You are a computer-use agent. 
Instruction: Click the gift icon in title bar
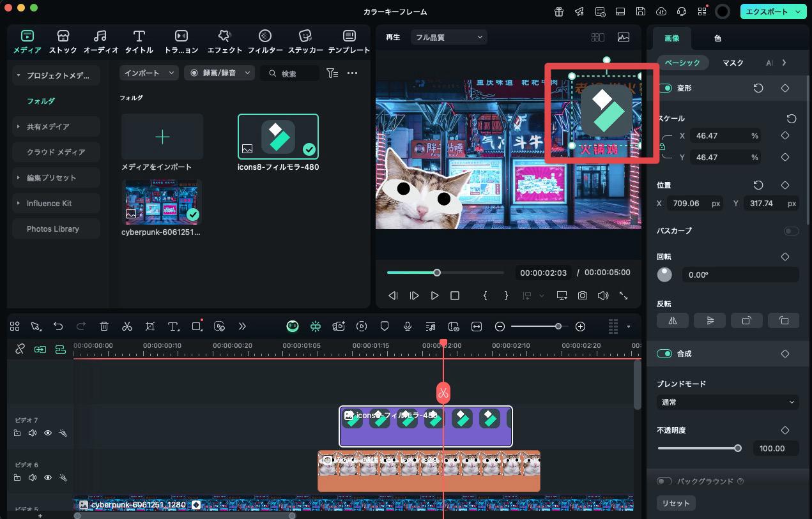click(559, 11)
